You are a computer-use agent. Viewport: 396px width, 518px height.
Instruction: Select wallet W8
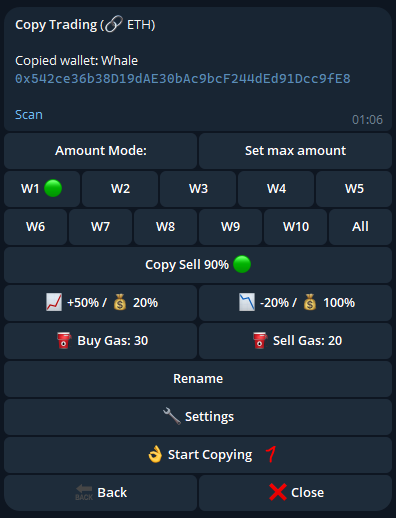click(165, 227)
